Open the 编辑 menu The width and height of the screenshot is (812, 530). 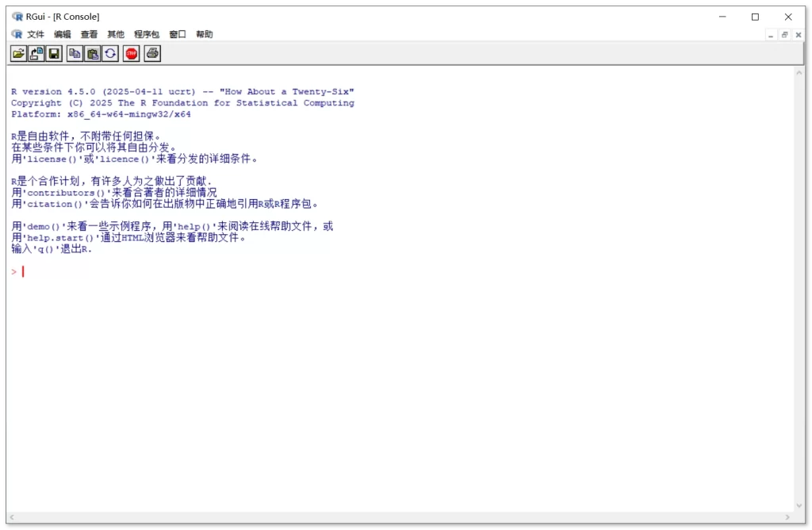[63, 34]
